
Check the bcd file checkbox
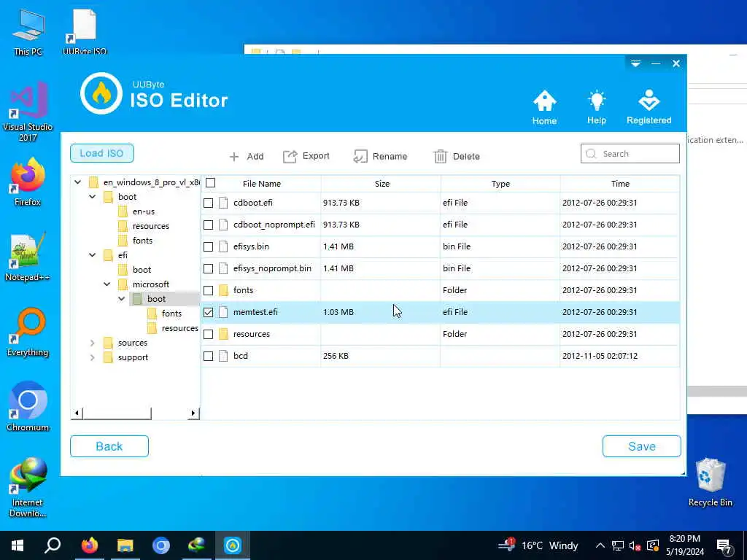tap(208, 356)
